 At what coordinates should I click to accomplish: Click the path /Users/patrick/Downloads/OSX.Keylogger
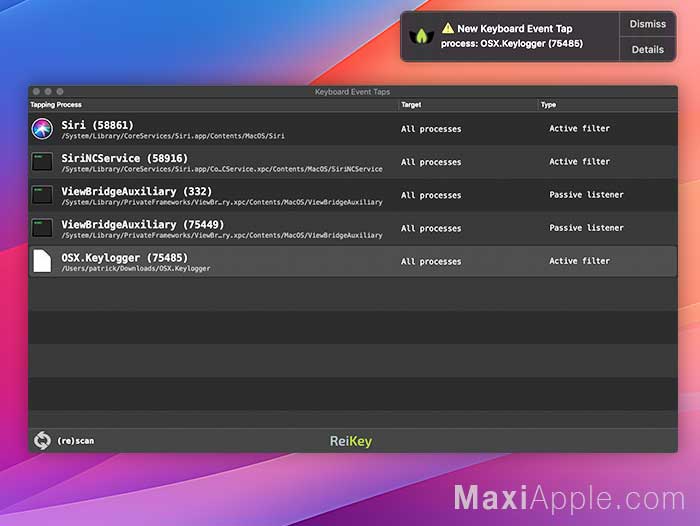click(136, 268)
